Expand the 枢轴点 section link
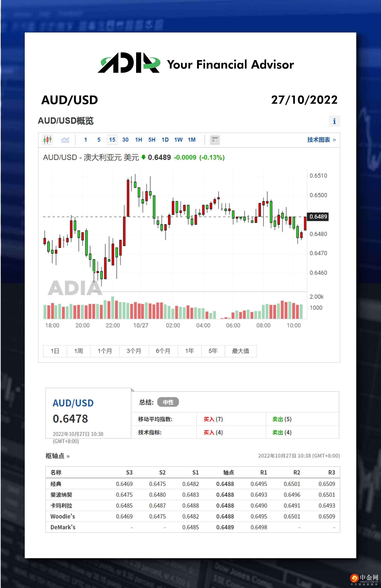This screenshot has height=588, width=381. coord(57,456)
